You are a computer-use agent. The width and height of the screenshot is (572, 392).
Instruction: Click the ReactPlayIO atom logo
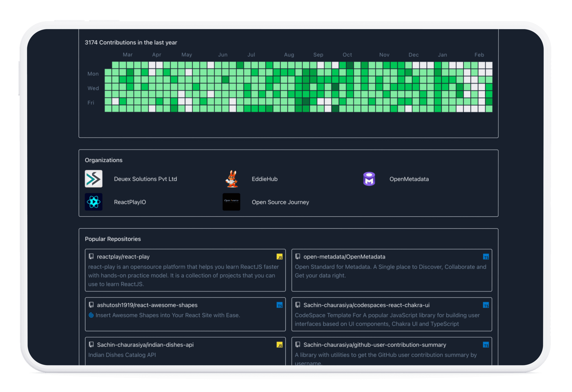pyautogui.click(x=94, y=202)
